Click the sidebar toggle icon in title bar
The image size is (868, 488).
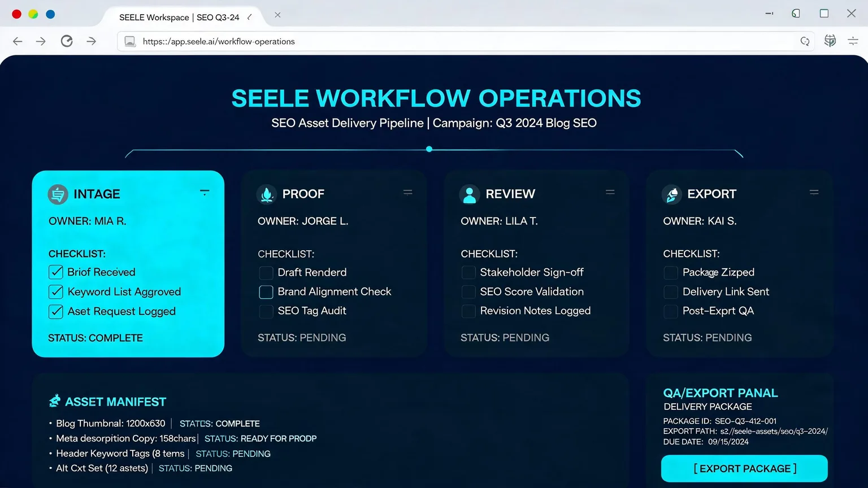pos(796,13)
